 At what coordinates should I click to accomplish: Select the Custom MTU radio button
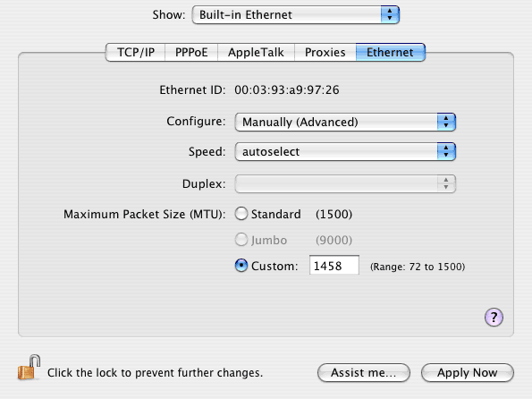pos(241,266)
